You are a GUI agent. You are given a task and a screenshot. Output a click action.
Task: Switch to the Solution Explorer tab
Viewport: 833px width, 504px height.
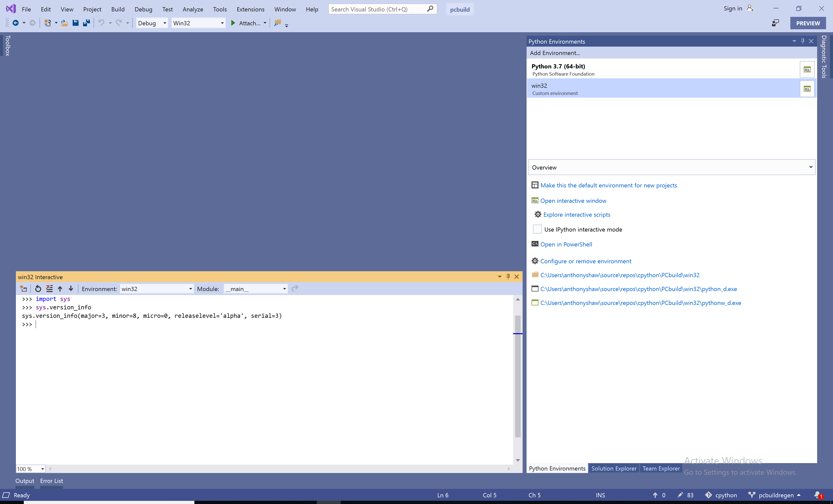(614, 468)
